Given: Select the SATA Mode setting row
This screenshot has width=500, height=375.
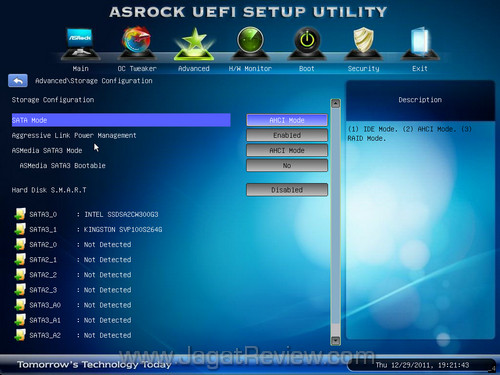Looking at the screenshot, I should point(121,120).
